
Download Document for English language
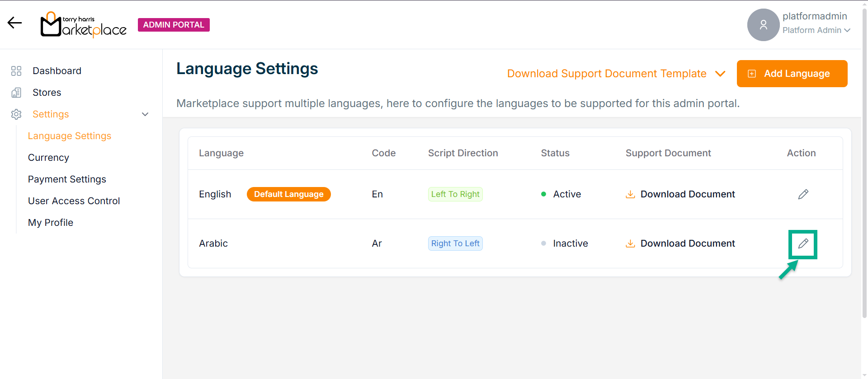(687, 194)
